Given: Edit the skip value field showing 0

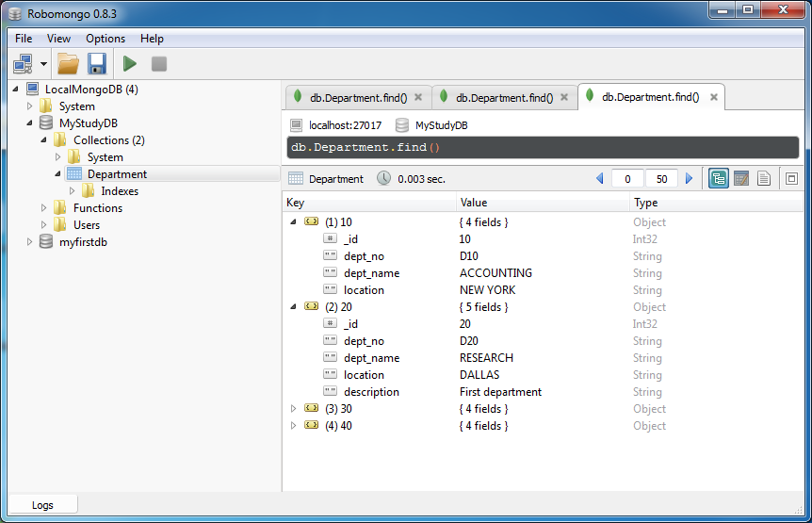Looking at the screenshot, I should click(627, 179).
